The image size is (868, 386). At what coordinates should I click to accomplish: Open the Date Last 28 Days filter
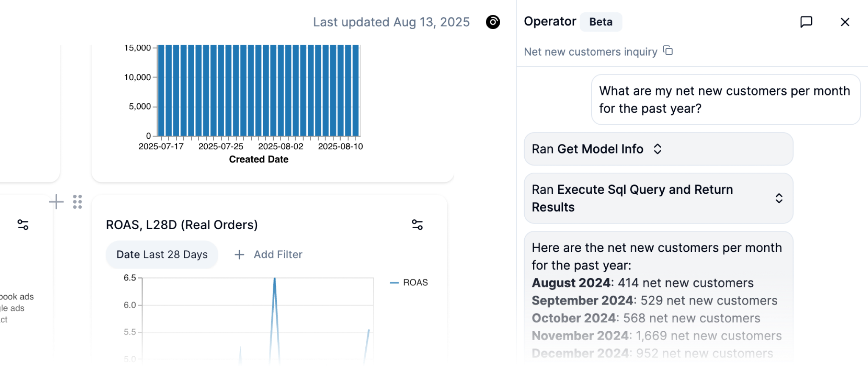[162, 255]
